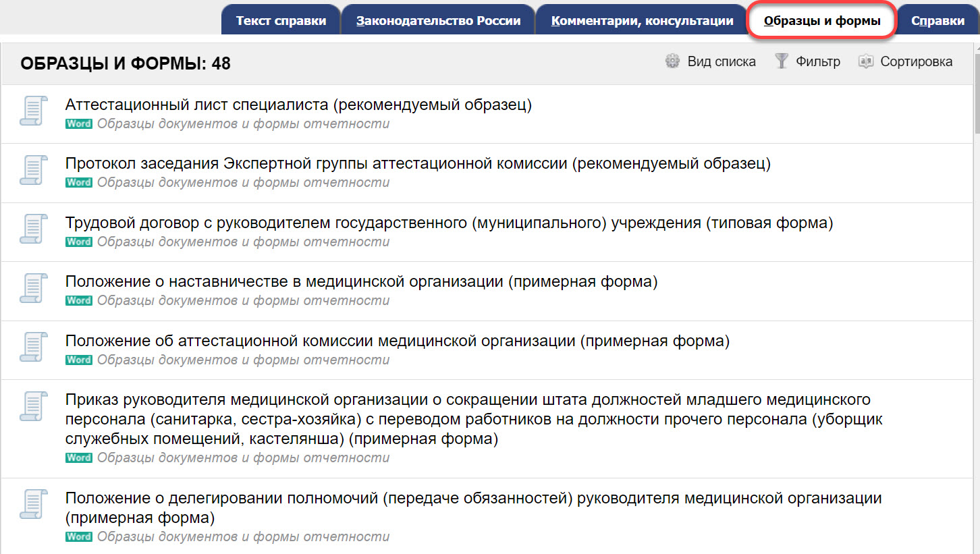980x554 pixels.
Task: Open Положение о наставничестве в медицинской организации
Action: [x=361, y=282]
